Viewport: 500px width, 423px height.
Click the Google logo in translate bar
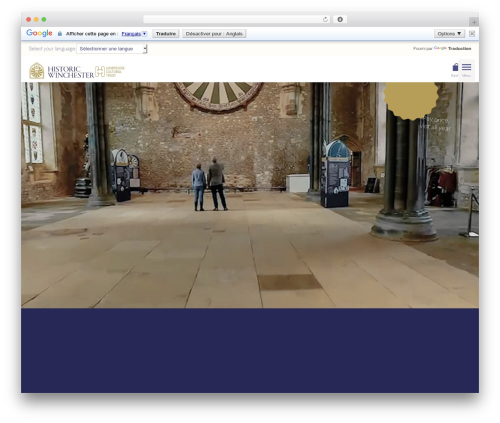pyautogui.click(x=39, y=33)
